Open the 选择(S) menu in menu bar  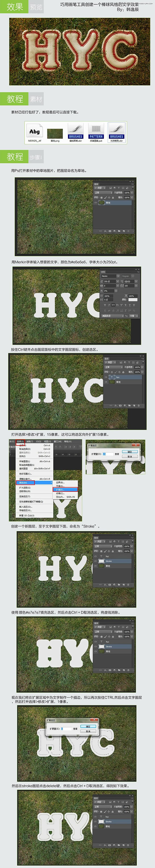(x=20, y=441)
